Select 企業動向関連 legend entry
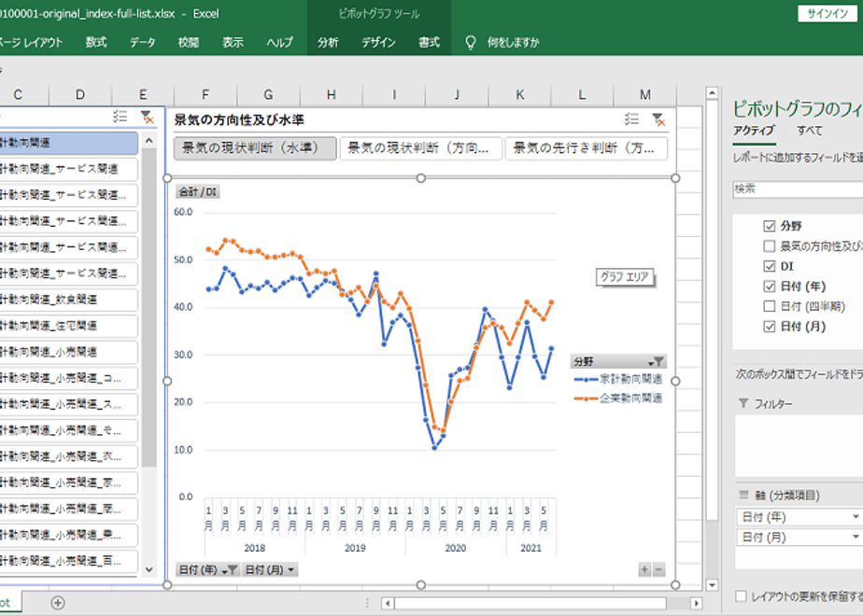Image resolution: width=863 pixels, height=616 pixels. tap(618, 399)
